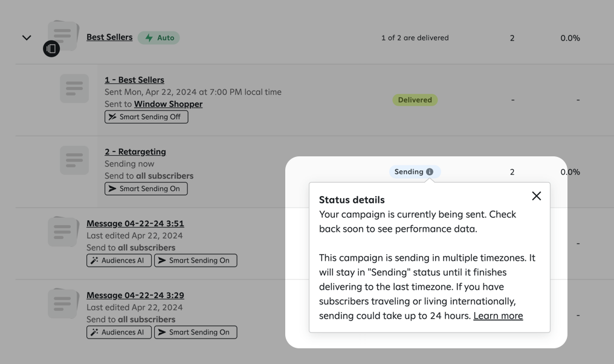Toggle Smart Sending Off on 1 - Best Sellers
614x364 pixels.
146,117
